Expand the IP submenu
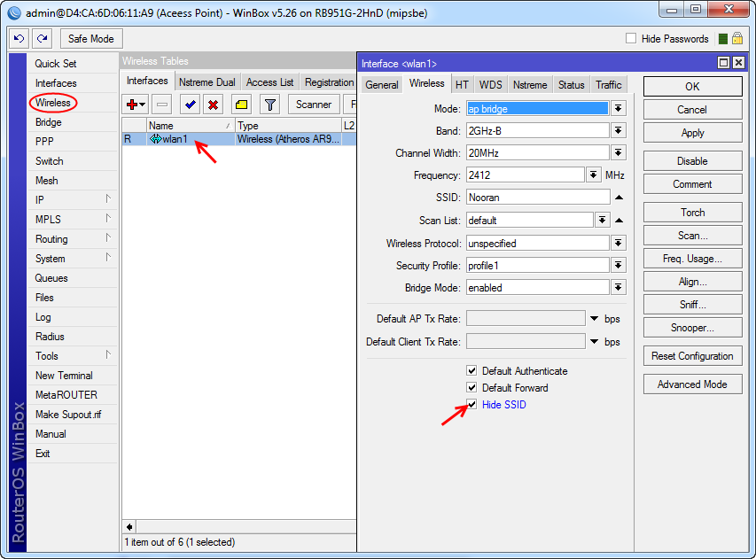The image size is (756, 559). (x=73, y=199)
